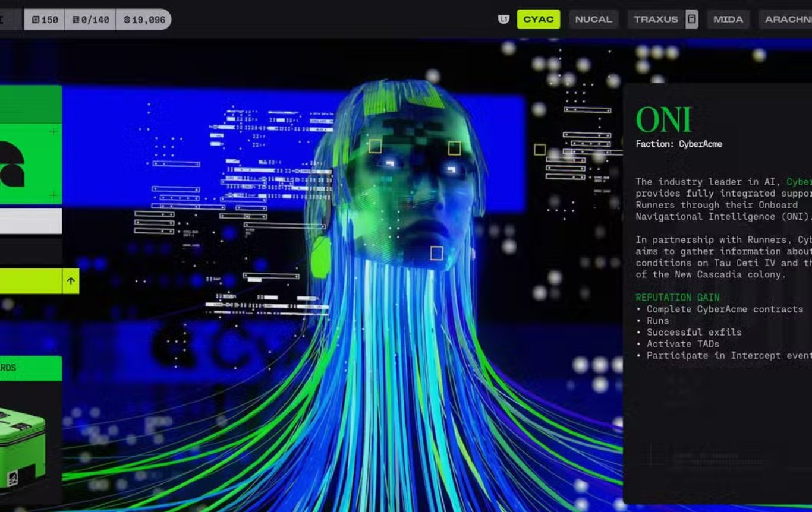Click the up arrow on the yellow-green bar
The image size is (812, 512).
click(x=71, y=281)
